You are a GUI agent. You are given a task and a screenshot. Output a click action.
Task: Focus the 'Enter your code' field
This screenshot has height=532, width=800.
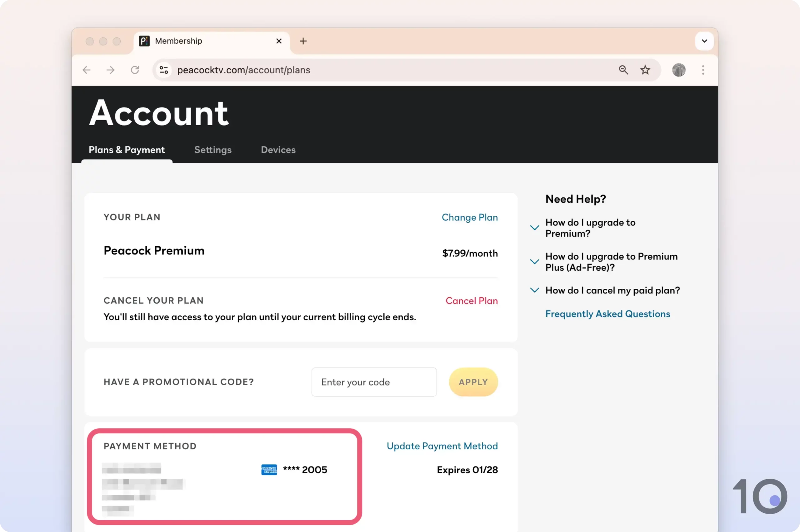coord(374,382)
